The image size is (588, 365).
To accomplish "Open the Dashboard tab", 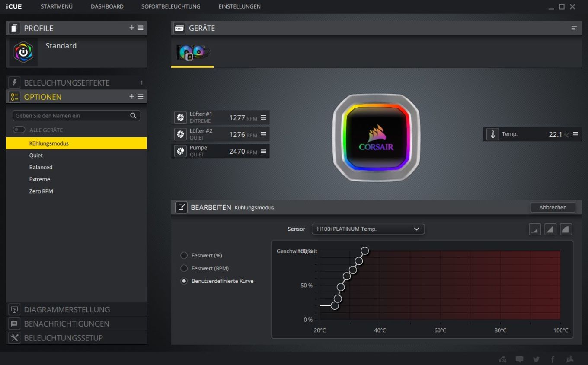I will (107, 6).
